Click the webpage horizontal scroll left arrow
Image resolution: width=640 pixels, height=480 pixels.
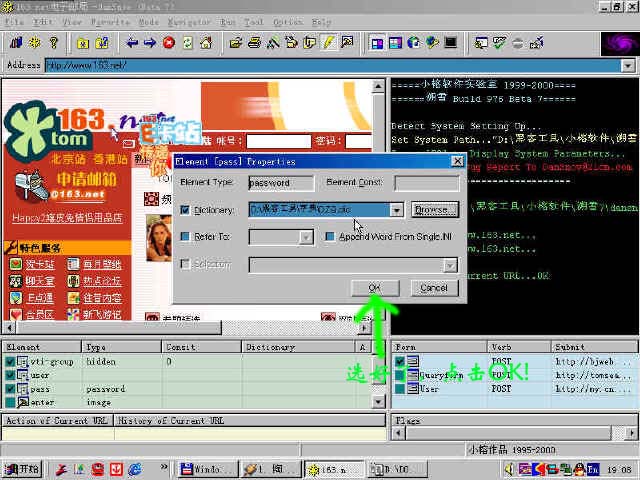coord(9,327)
